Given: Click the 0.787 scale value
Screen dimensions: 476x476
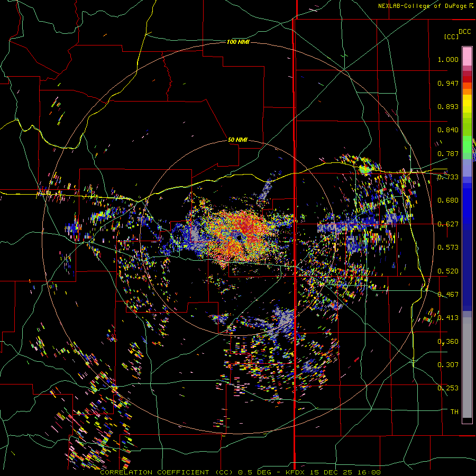Looking at the screenshot, I should (x=448, y=153).
